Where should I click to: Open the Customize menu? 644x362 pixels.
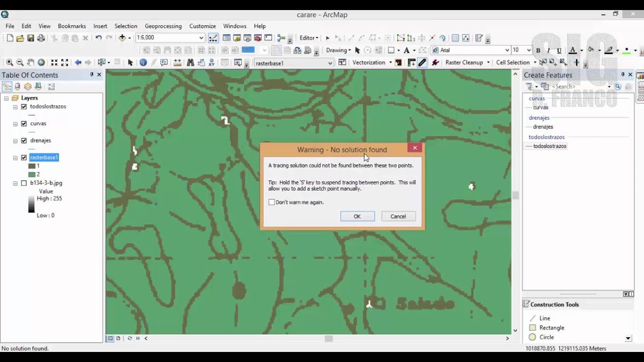pyautogui.click(x=202, y=26)
